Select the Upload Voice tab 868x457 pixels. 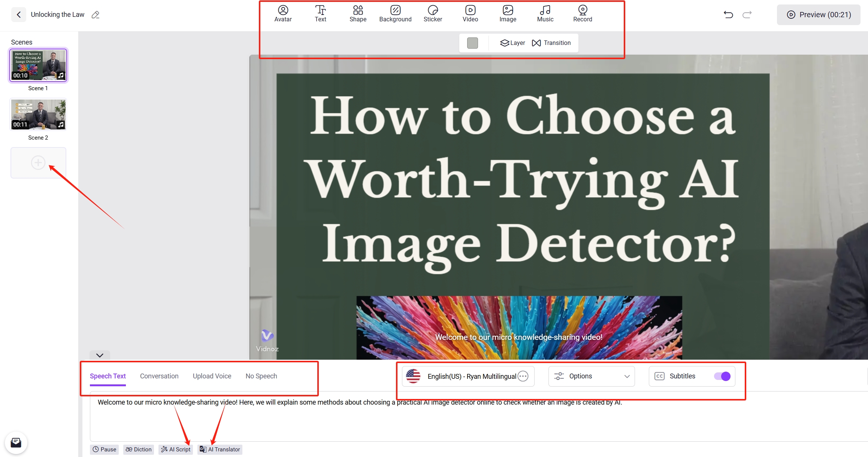click(211, 375)
